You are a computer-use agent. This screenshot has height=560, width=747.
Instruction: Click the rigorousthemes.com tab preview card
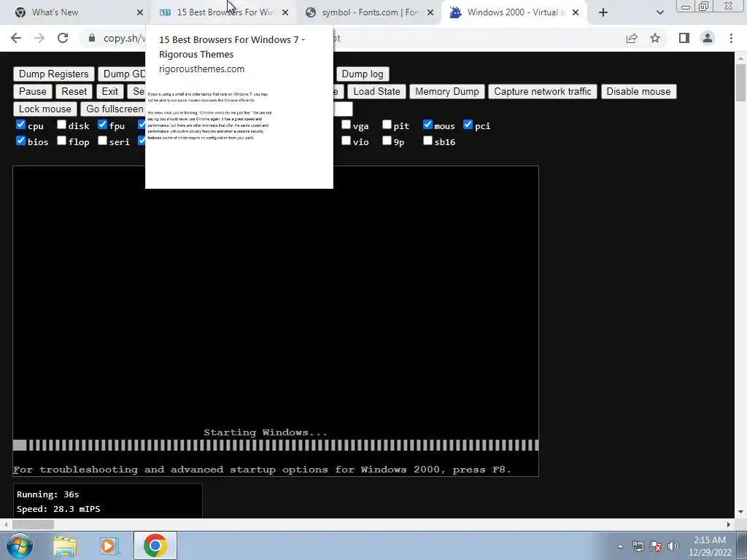(x=239, y=106)
